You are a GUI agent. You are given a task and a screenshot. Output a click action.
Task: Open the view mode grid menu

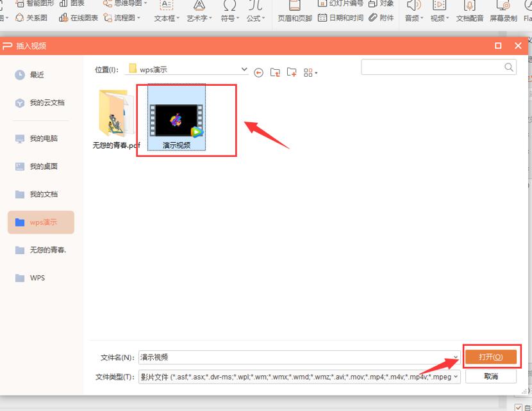pos(311,72)
